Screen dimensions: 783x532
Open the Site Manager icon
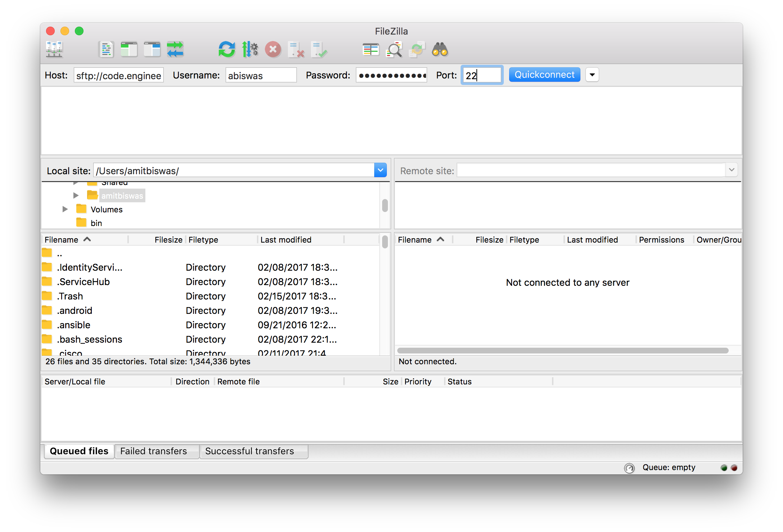click(54, 49)
